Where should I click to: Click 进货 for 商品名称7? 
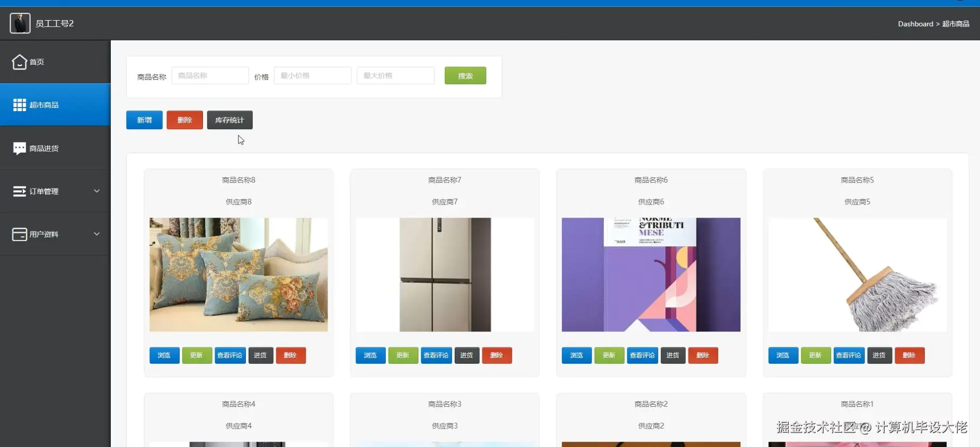pyautogui.click(x=466, y=355)
